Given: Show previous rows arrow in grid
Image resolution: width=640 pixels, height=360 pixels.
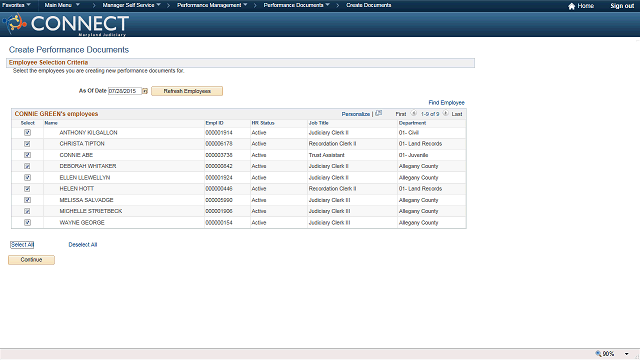Looking at the screenshot, I should (413, 113).
